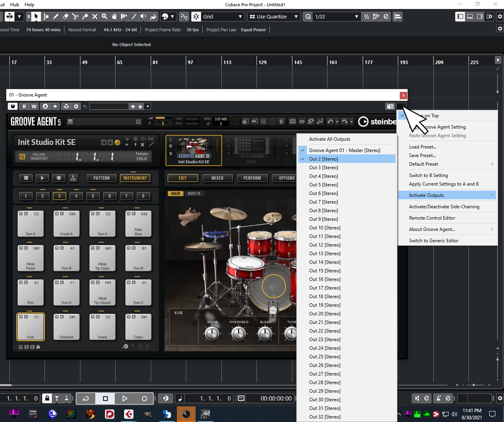Select the Draw pencil tool
This screenshot has width=504, height=422.
pos(56,16)
